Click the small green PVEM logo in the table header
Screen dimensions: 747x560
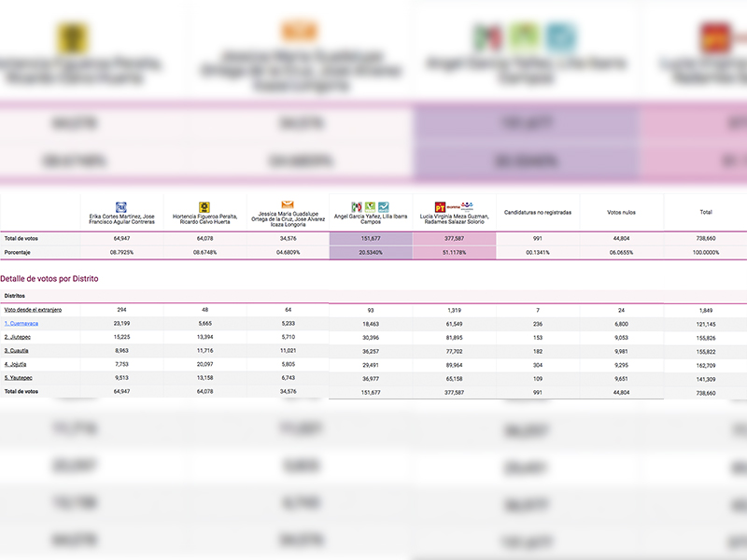(370, 207)
